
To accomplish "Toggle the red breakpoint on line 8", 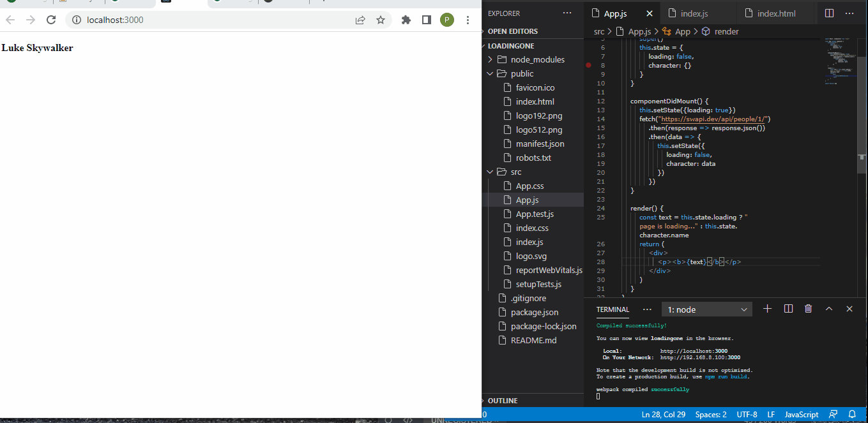I will (588, 64).
